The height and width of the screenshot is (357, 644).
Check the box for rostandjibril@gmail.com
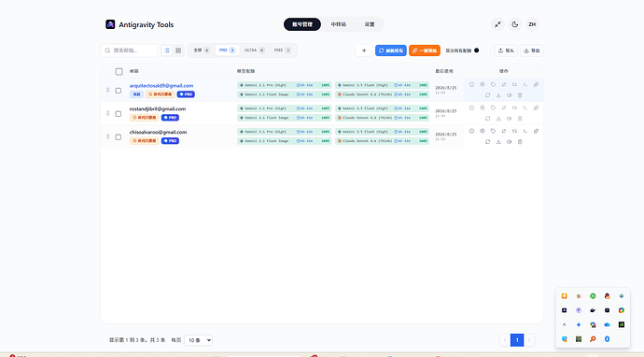pos(119,113)
